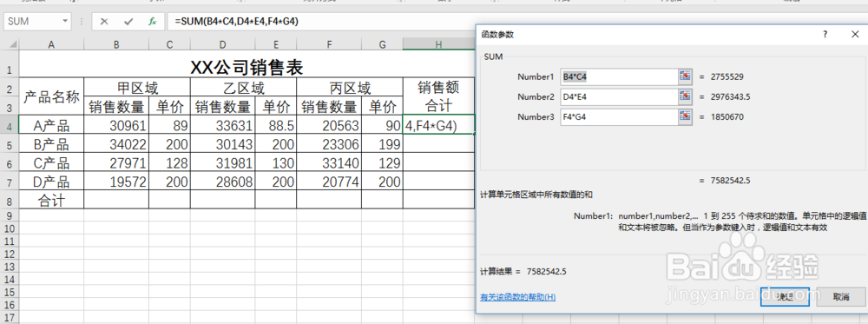Click the Number1 input field with B4*C4
This screenshot has height=324, width=868.
[620, 76]
